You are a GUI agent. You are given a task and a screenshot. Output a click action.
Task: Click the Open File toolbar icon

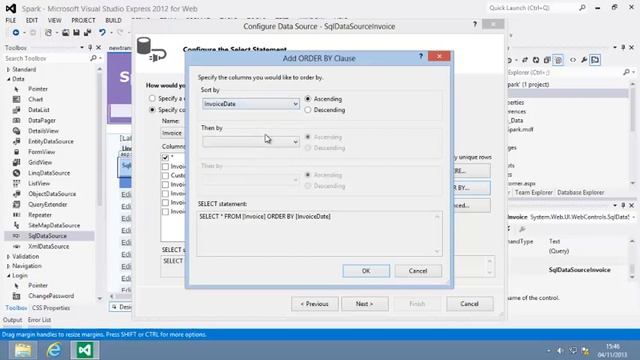pos(65,33)
